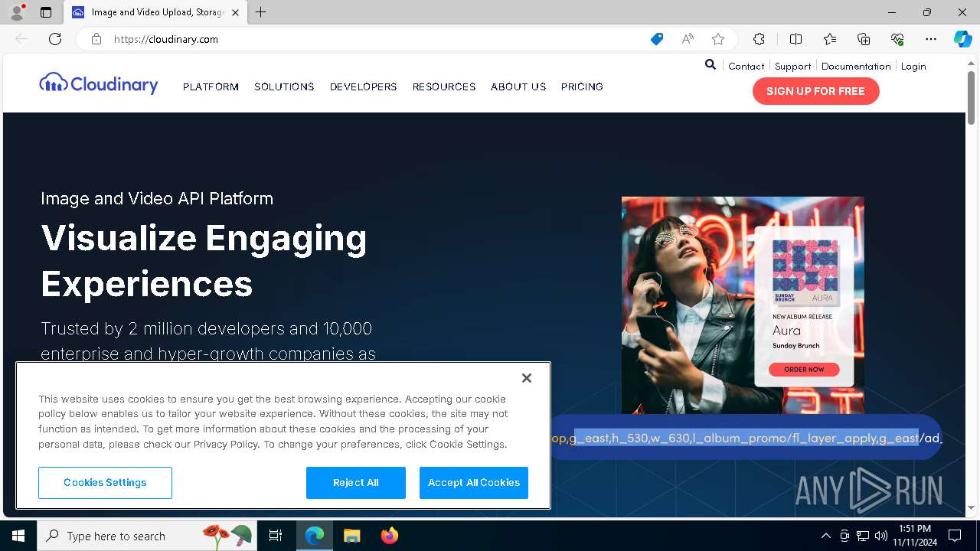Open Collections panel
The width and height of the screenshot is (980, 551).
tap(864, 39)
